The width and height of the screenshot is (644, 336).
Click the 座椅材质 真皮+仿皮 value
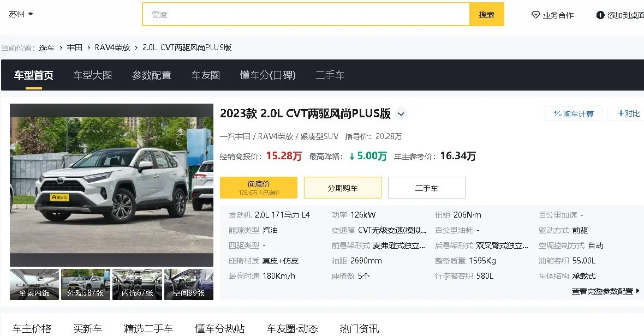click(x=280, y=261)
